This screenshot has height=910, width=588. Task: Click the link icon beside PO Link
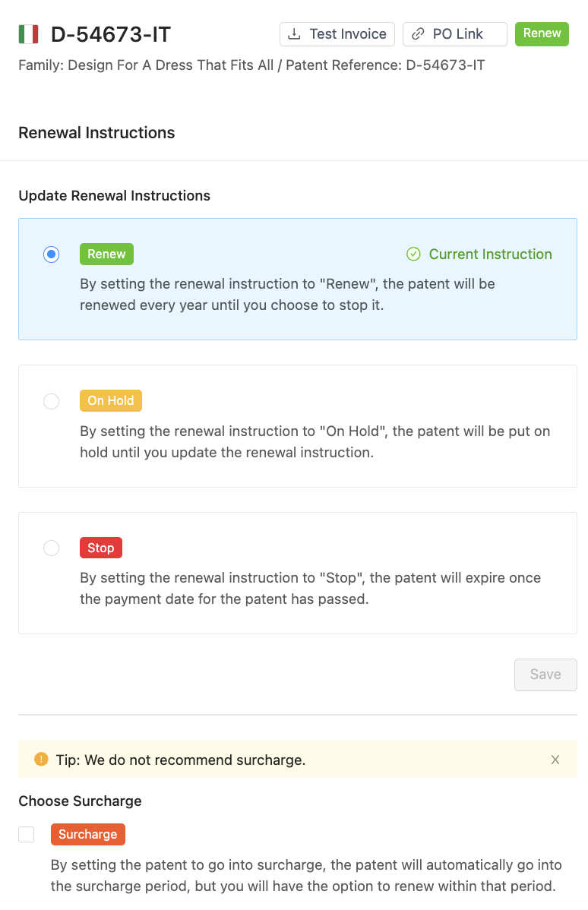[416, 33]
